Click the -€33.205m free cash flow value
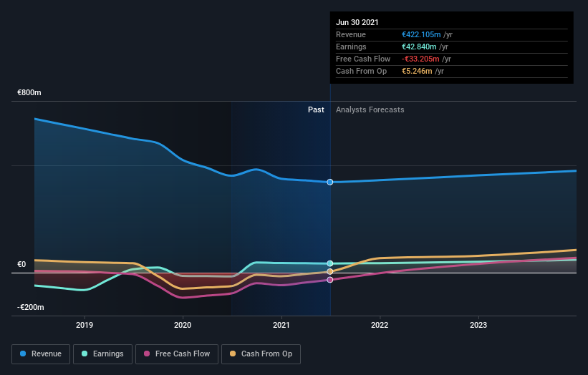The width and height of the screenshot is (588, 375). pos(420,59)
